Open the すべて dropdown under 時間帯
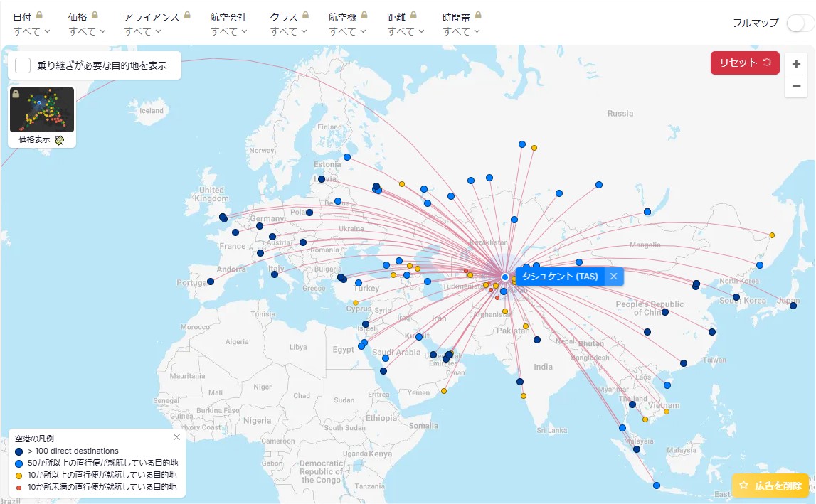The width and height of the screenshot is (816, 504). click(x=462, y=31)
